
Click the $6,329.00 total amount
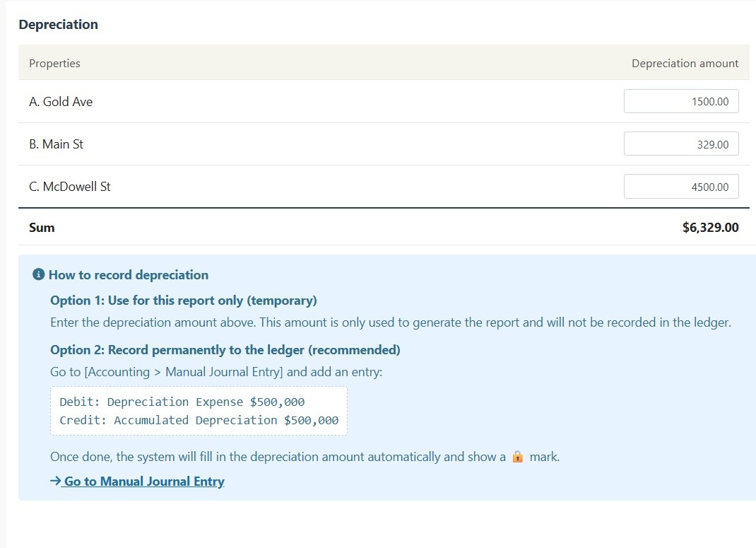(x=710, y=228)
